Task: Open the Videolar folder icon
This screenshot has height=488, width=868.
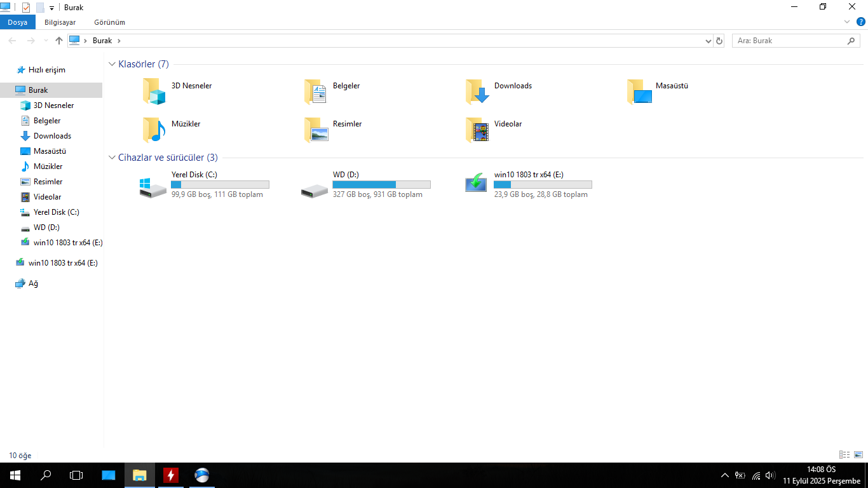Action: [478, 130]
